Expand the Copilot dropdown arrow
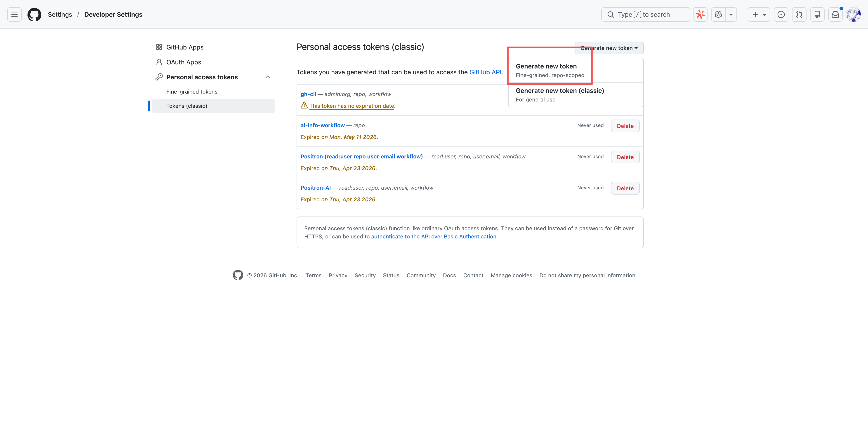Viewport: 868px width, 433px height. point(731,14)
